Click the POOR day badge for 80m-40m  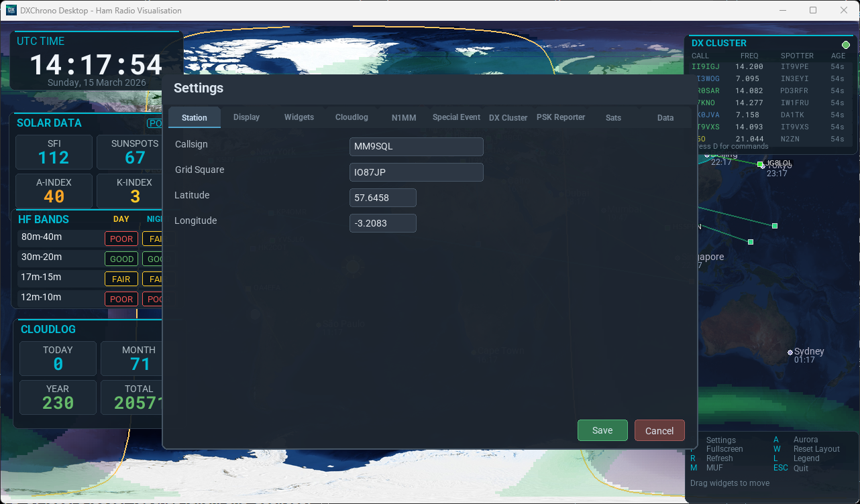[121, 239]
